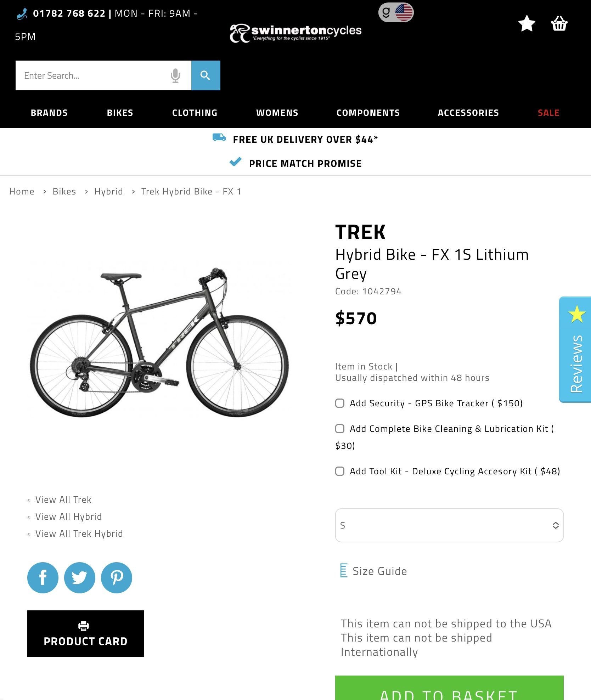
Task: Click into the Enter Search field
Action: pyautogui.click(x=92, y=75)
